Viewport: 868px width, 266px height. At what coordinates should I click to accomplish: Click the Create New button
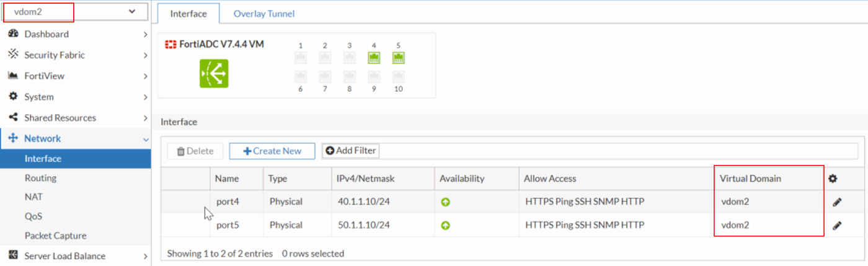[x=272, y=151]
